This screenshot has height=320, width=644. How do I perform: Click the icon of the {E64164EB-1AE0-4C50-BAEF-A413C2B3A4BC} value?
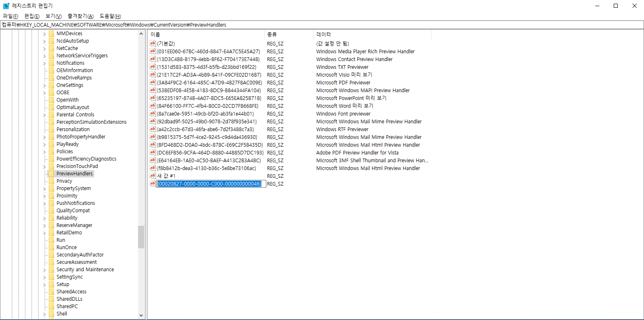tap(153, 160)
